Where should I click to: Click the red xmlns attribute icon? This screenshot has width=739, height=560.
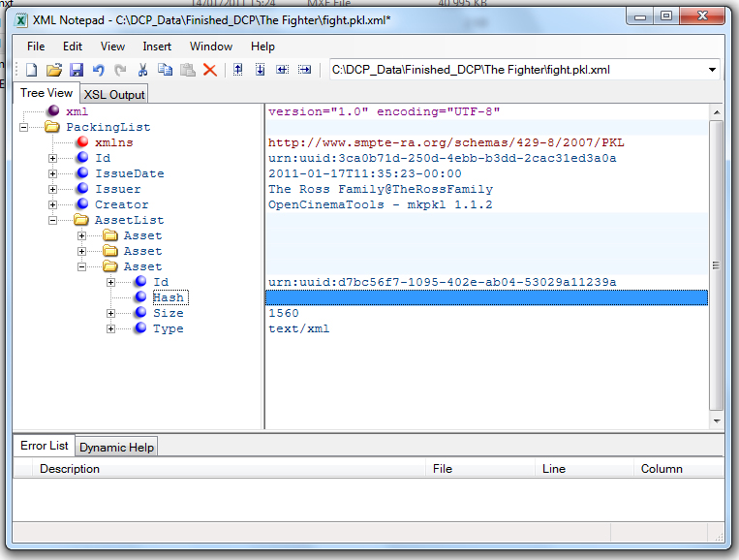click(83, 141)
